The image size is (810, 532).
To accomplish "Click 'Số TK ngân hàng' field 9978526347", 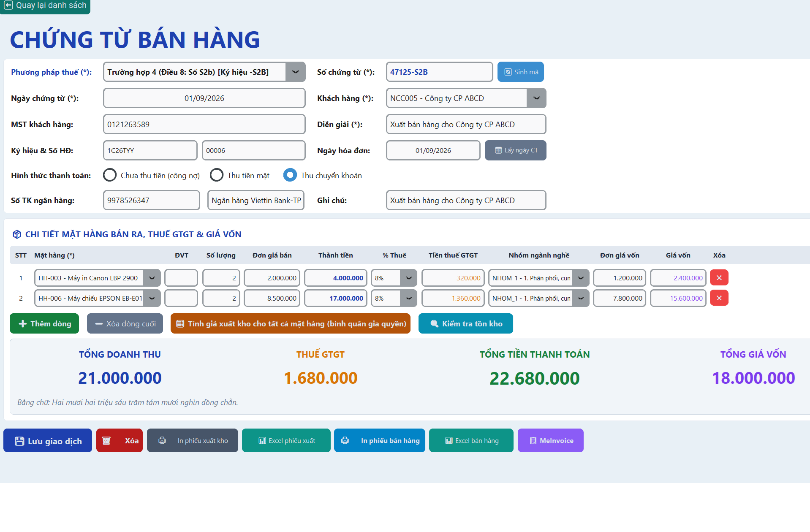I will click(x=152, y=200).
